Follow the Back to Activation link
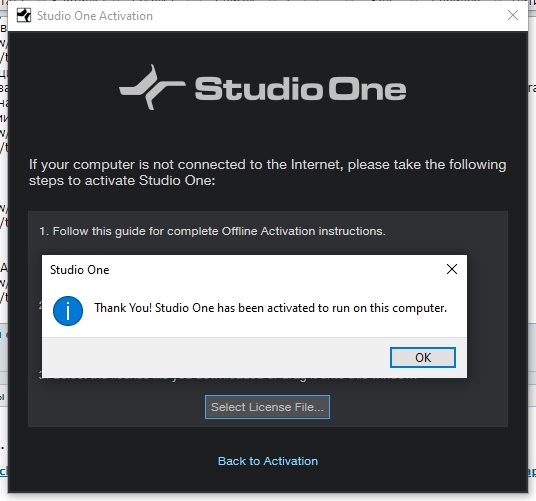The height and width of the screenshot is (501, 536). 268,461
